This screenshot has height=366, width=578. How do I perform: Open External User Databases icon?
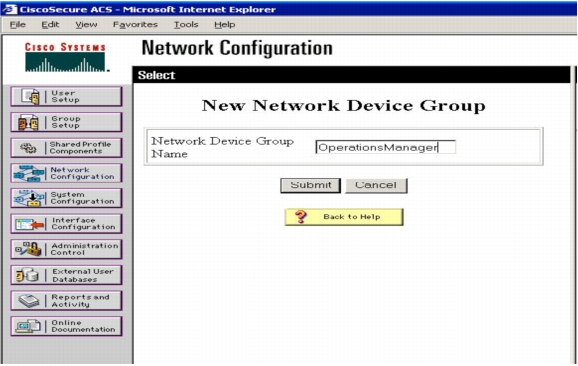[27, 275]
